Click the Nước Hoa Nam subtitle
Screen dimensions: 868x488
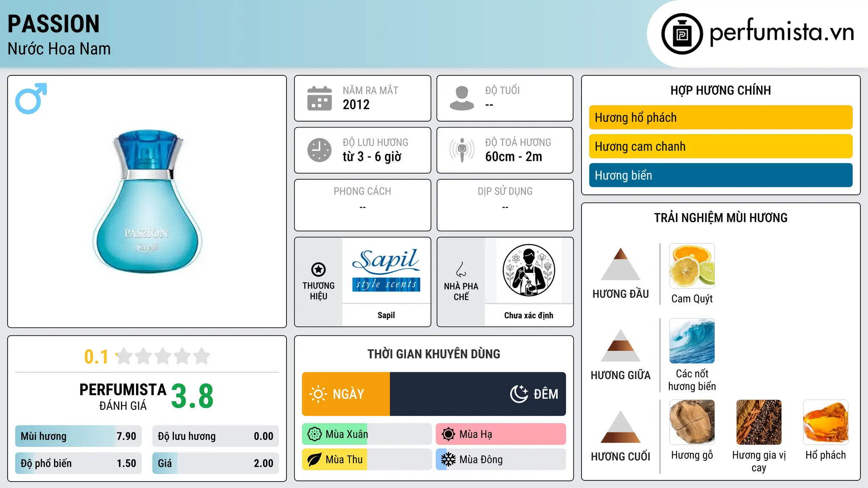click(59, 49)
